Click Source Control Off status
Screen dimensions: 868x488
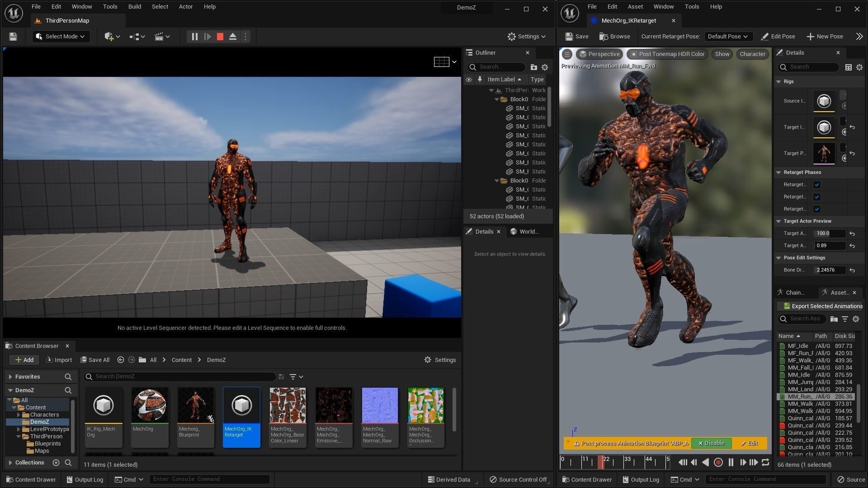pos(519,480)
